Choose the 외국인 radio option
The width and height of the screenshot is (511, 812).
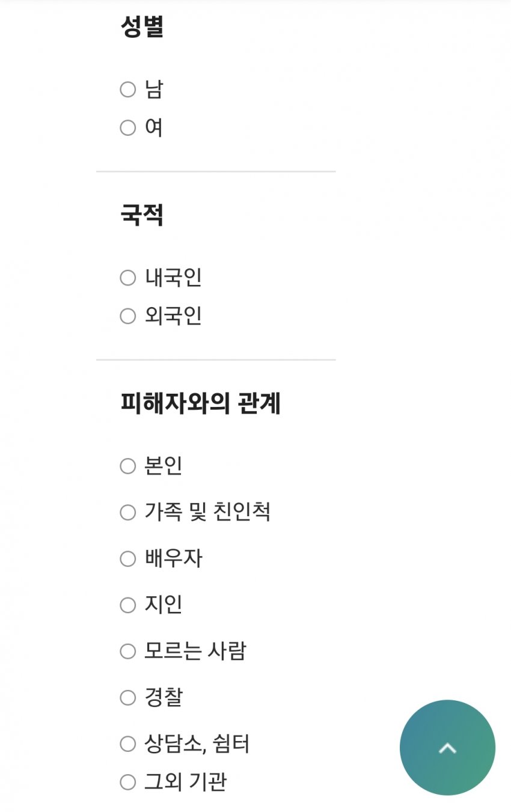(128, 316)
